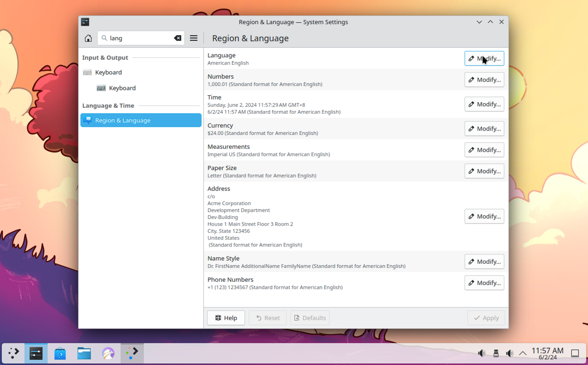588x365 pixels.
Task: Click the 'Development Department' address line
Action: click(x=239, y=211)
